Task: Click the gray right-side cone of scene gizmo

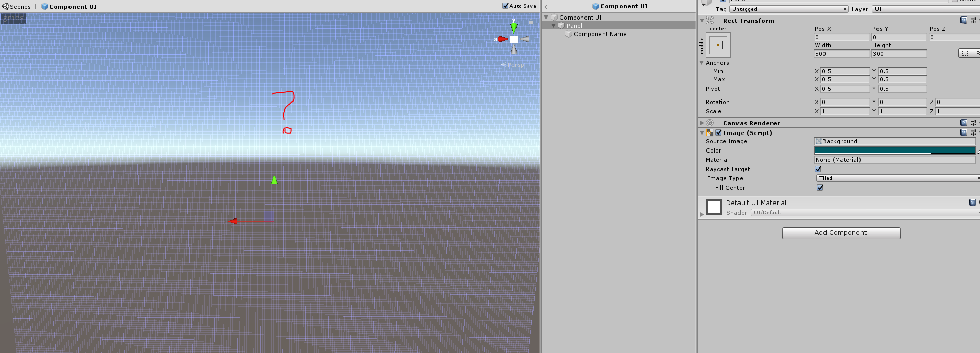Action: pyautogui.click(x=525, y=39)
